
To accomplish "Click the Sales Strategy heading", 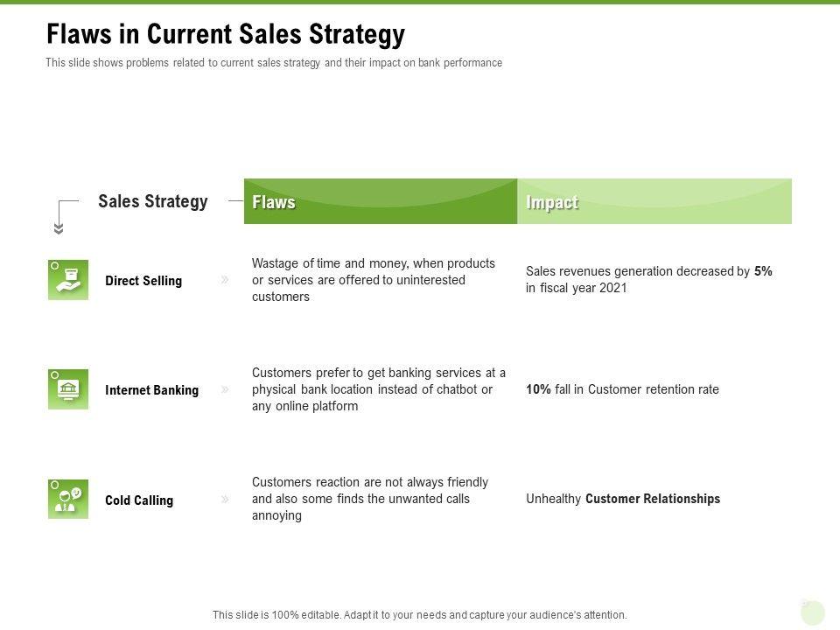I will (153, 201).
